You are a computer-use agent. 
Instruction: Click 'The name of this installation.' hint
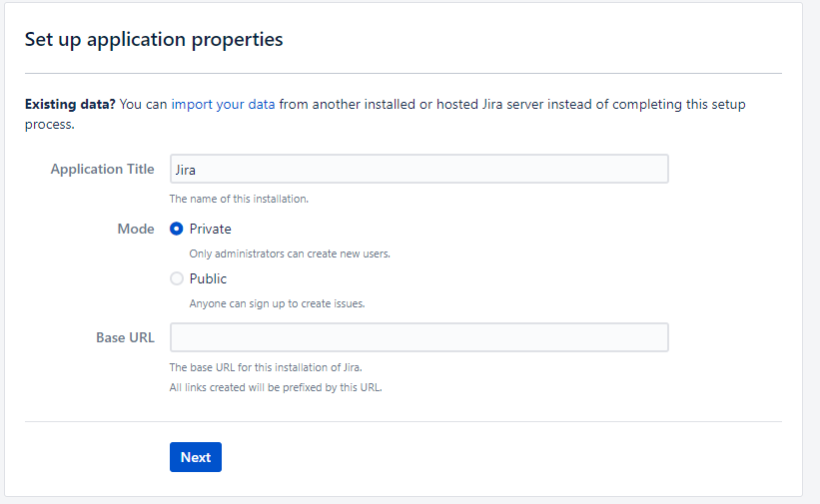tap(239, 199)
